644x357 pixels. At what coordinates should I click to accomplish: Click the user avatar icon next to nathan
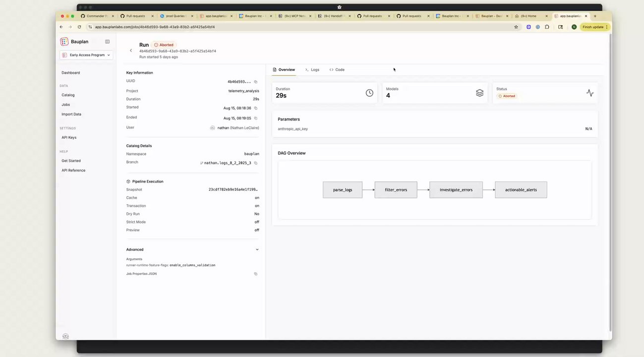click(x=213, y=128)
